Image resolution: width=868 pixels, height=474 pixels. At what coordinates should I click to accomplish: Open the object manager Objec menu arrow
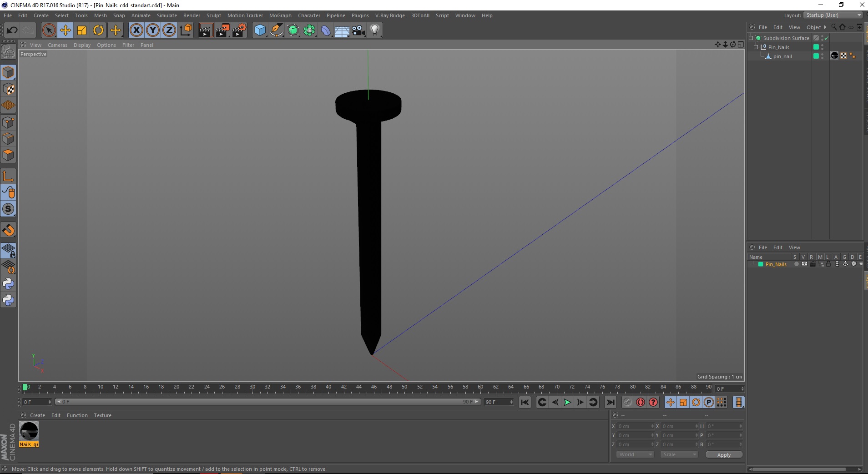(x=825, y=27)
